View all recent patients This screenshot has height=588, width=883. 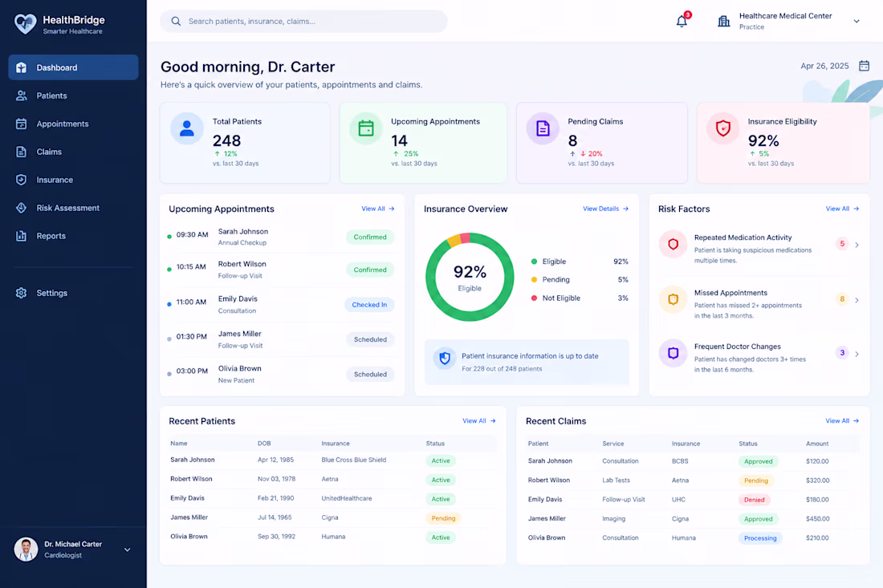click(479, 421)
